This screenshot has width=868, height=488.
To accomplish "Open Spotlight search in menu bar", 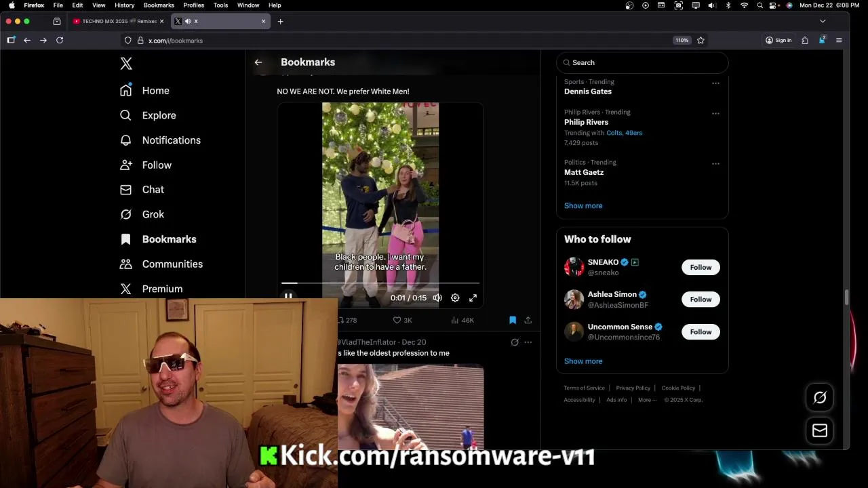I will click(x=759, y=5).
